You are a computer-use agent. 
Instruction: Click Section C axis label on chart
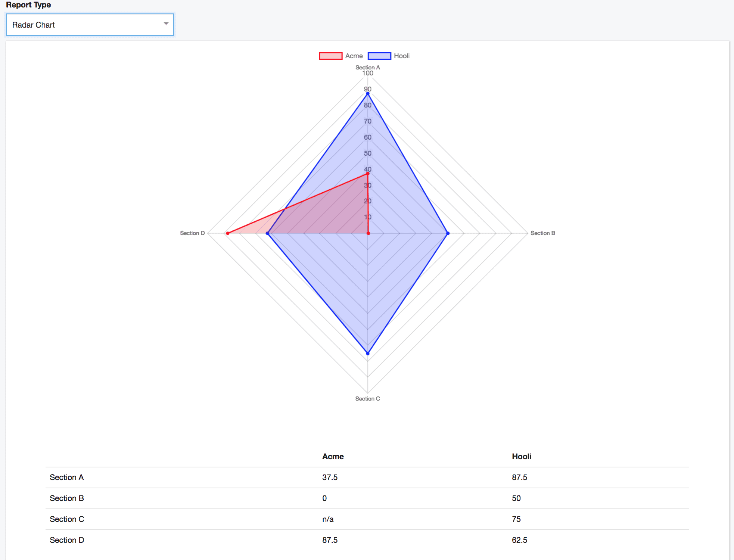point(368,399)
